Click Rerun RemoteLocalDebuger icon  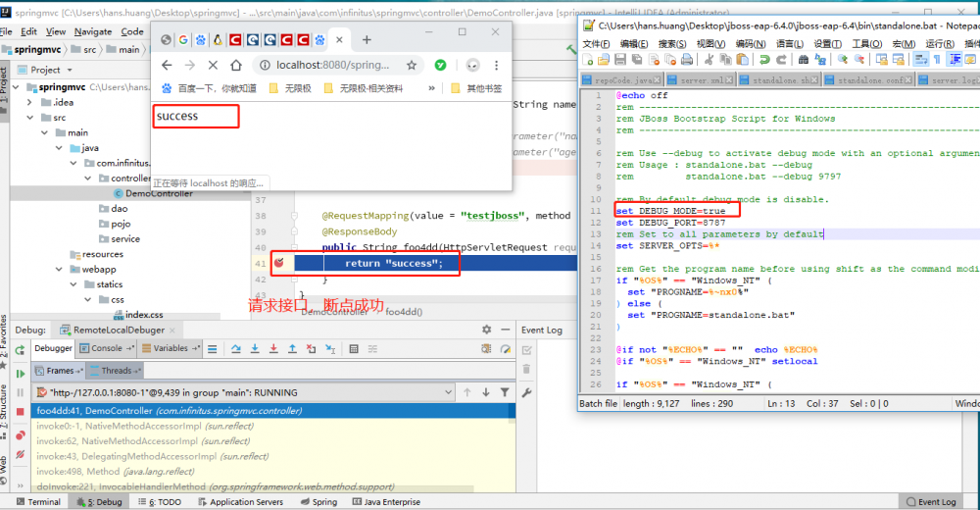[20, 350]
